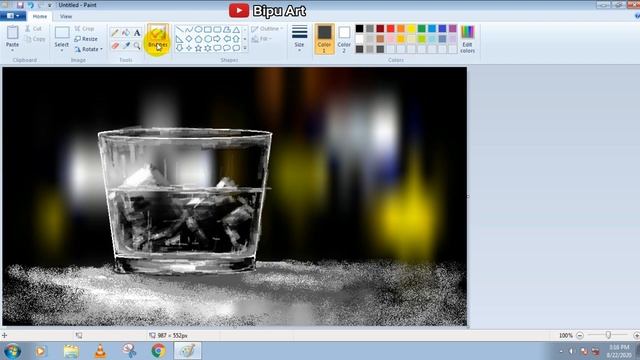This screenshot has height=360, width=640.
Task: Choose the Six-point star shape
Action: 208,48
